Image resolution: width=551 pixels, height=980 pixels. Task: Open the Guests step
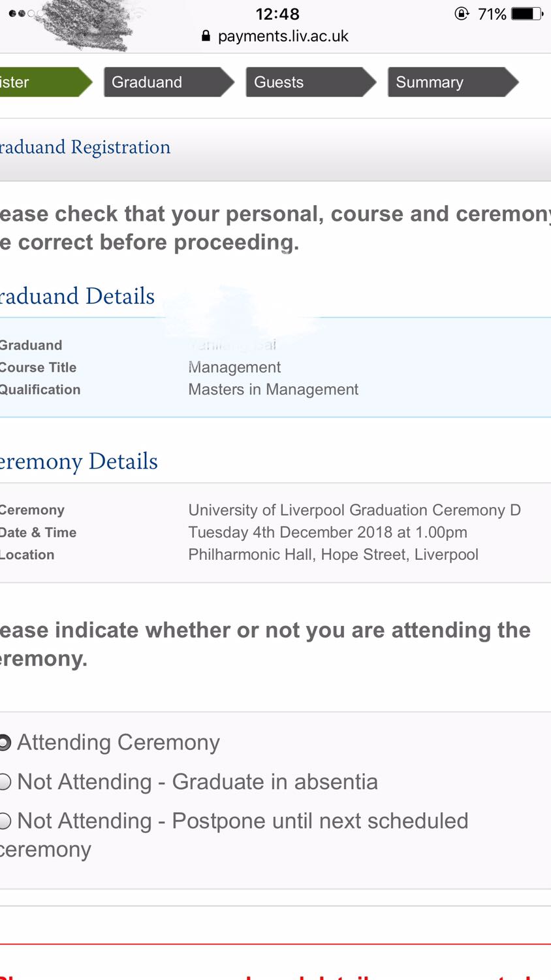(x=308, y=82)
